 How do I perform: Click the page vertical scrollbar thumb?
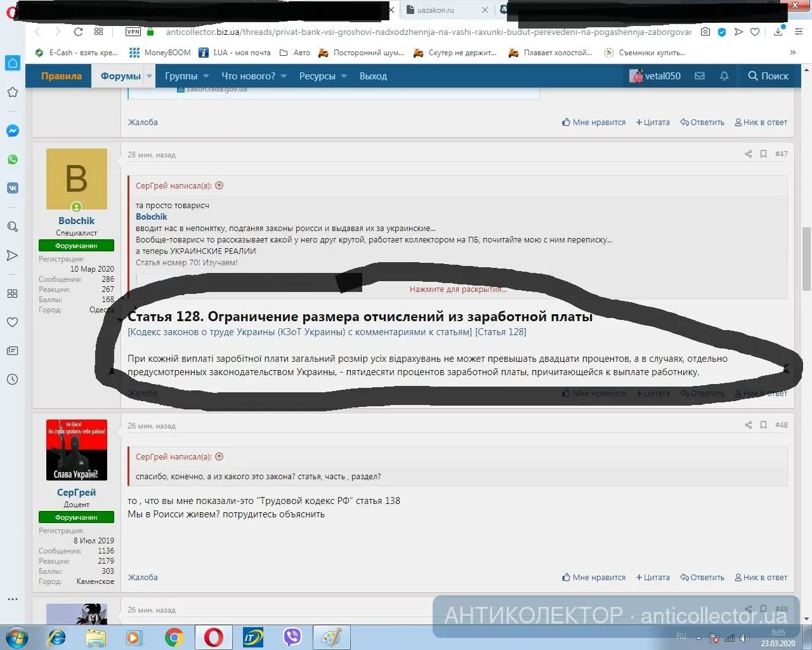click(x=806, y=257)
